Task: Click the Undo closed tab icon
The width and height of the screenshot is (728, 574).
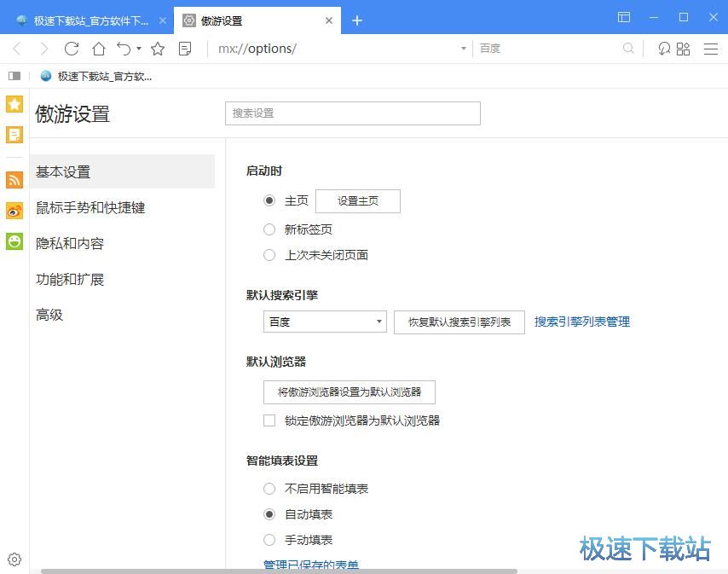Action: (x=124, y=49)
